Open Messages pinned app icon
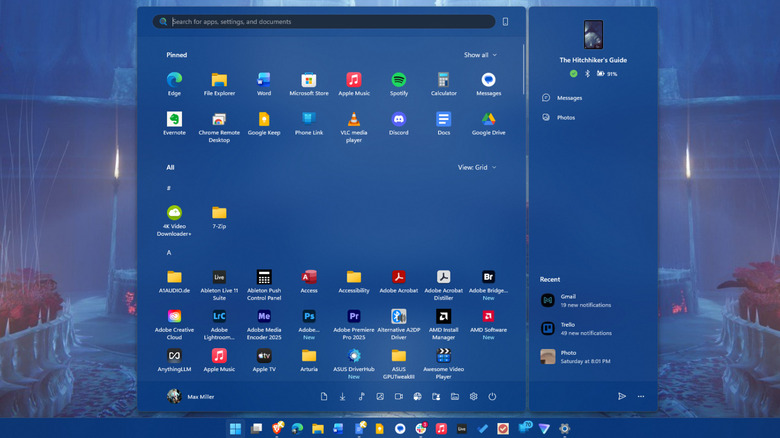Screen dimensions: 780x438 coord(488,84)
